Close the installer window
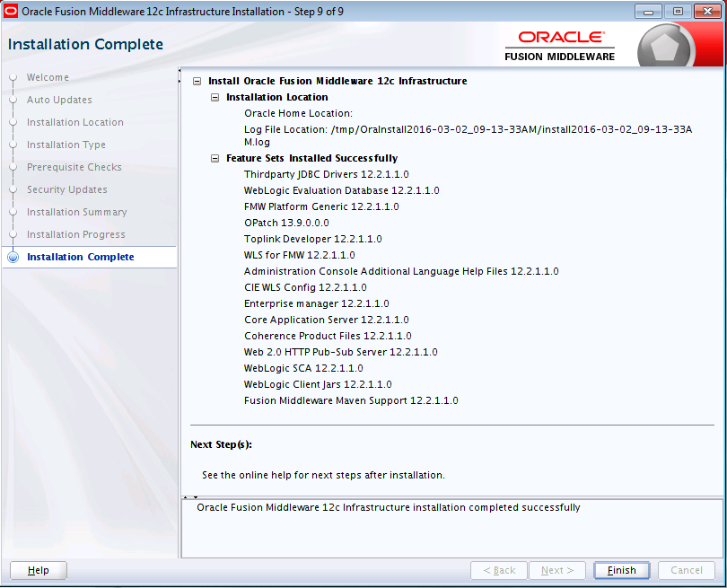Viewport: 727px width, 588px height. pyautogui.click(x=707, y=11)
